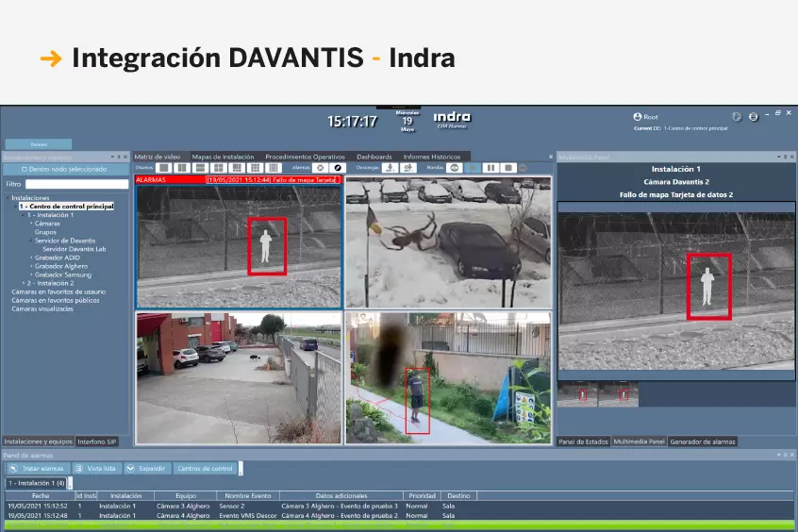
Task: Collapse the 1 - Instalación 1 node
Action: [x=24, y=215]
